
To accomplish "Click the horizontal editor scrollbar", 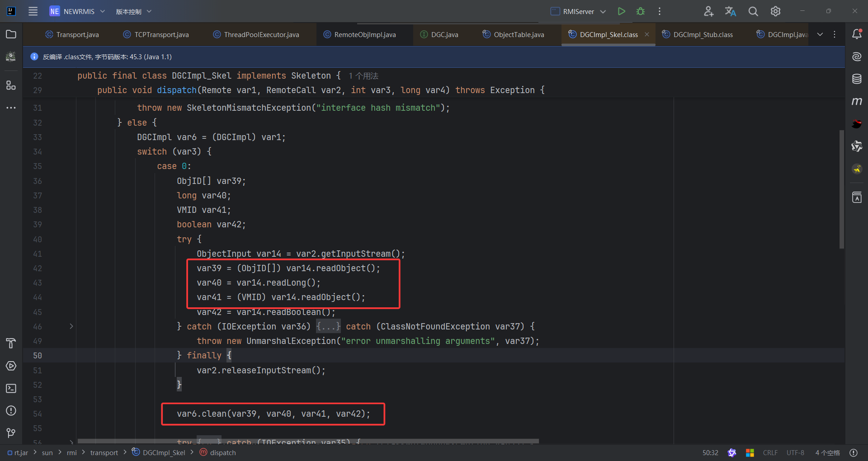I will coord(308,441).
